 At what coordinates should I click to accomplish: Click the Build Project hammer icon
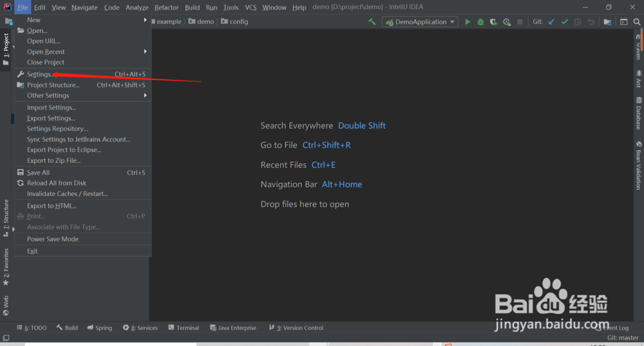[372, 22]
